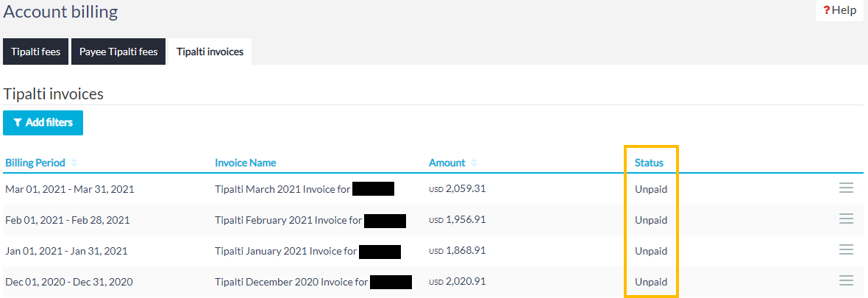
Task: Click the Add filters button
Action: (43, 123)
